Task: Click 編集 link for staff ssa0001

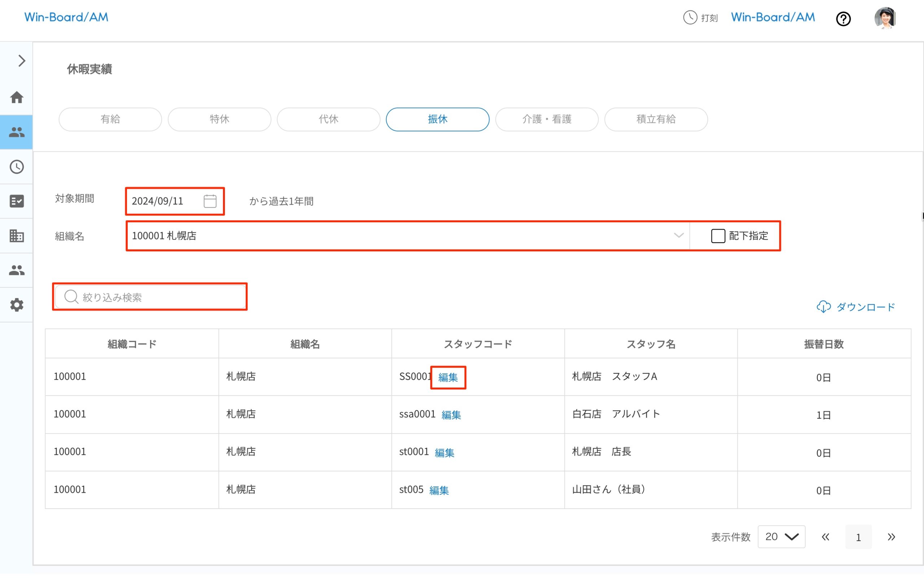Action: [451, 415]
